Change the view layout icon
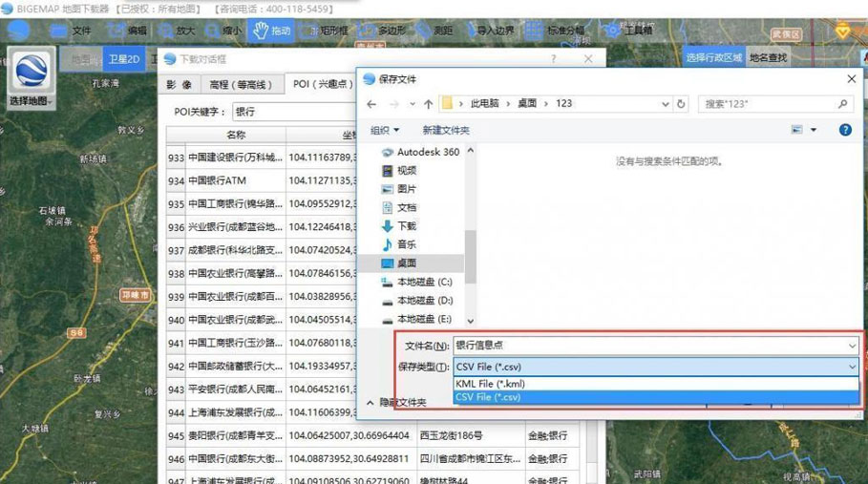868x484 pixels. 796,130
